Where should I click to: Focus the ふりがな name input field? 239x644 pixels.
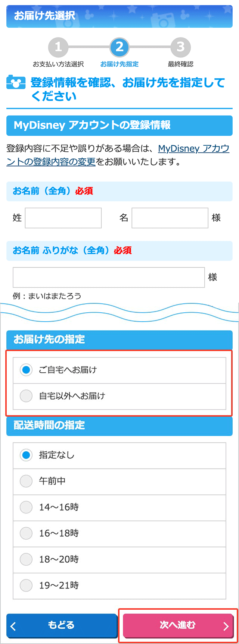tap(109, 277)
